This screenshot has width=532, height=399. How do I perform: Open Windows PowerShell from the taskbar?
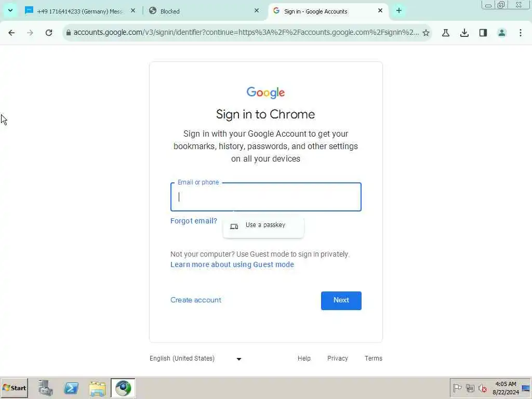[72, 388]
